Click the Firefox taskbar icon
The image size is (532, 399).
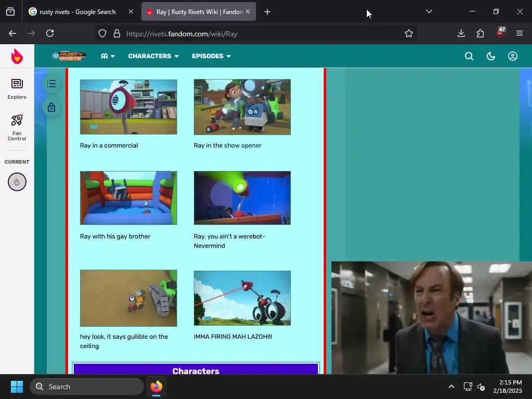tap(156, 387)
